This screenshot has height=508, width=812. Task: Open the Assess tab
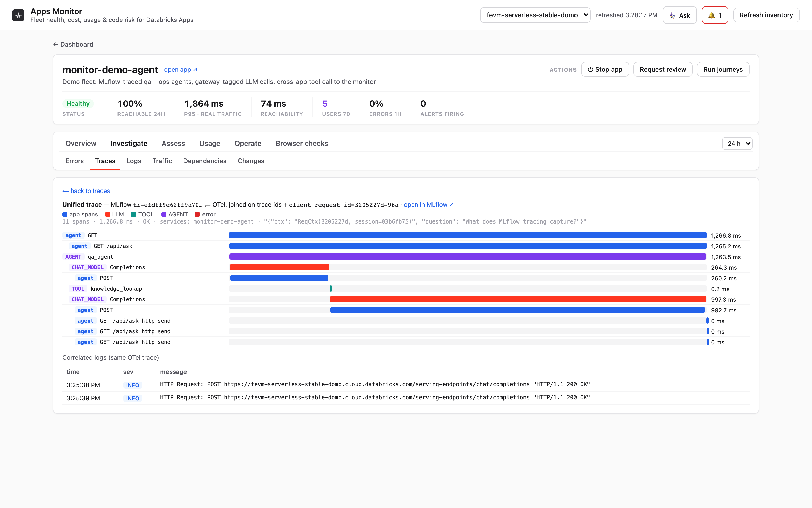(173, 144)
